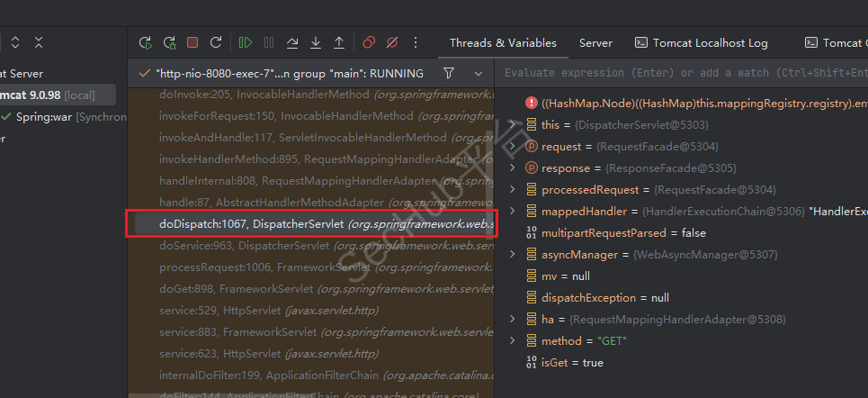
Task: Click the Step Over icon
Action: coord(292,42)
